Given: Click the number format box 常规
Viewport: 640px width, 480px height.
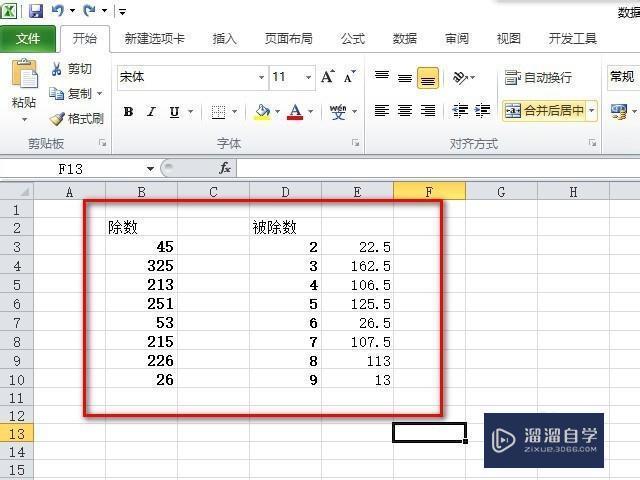Looking at the screenshot, I should (x=623, y=76).
